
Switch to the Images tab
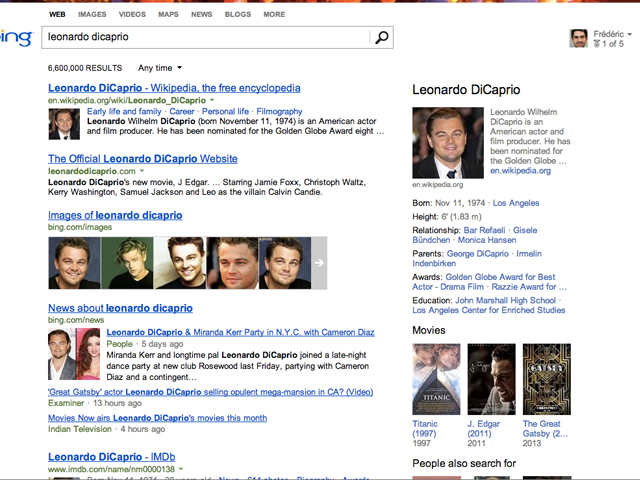tap(92, 14)
